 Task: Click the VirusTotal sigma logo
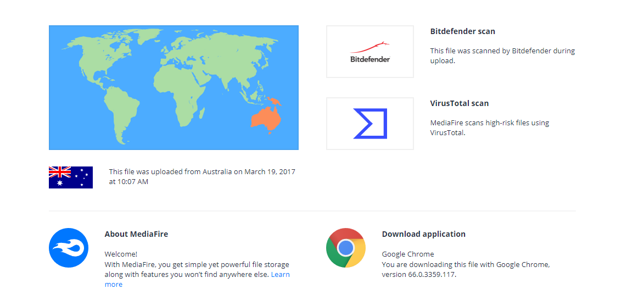(369, 124)
